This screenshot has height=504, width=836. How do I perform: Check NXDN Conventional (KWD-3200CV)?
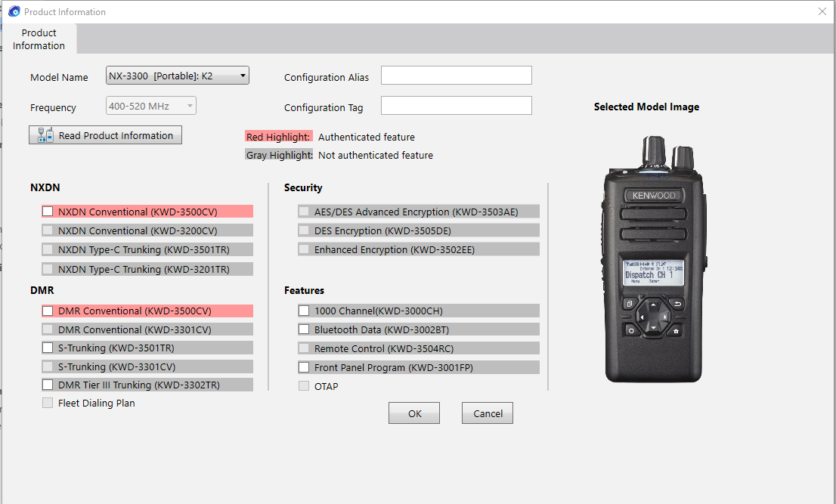coord(48,230)
